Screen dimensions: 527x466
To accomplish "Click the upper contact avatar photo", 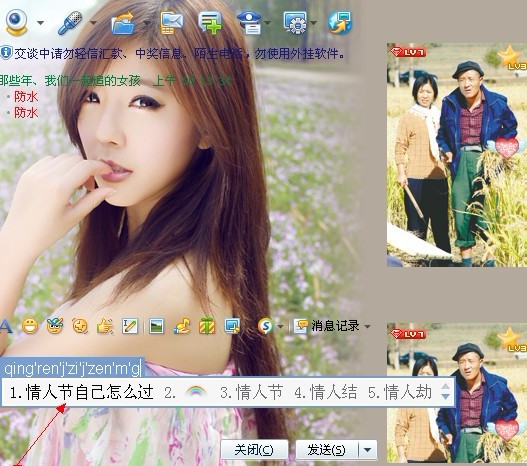I will click(x=457, y=155).
